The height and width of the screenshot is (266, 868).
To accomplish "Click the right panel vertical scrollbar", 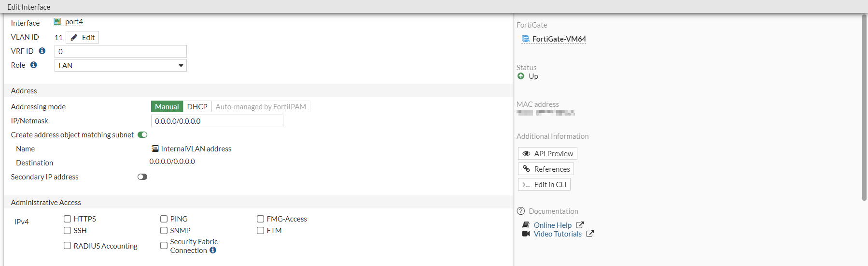I will coord(864,106).
